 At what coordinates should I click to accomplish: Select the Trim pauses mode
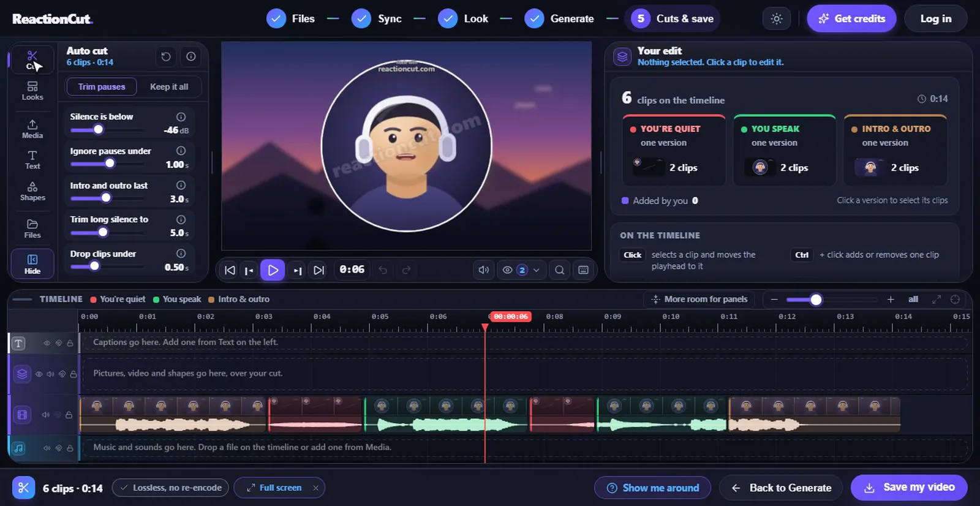(102, 87)
